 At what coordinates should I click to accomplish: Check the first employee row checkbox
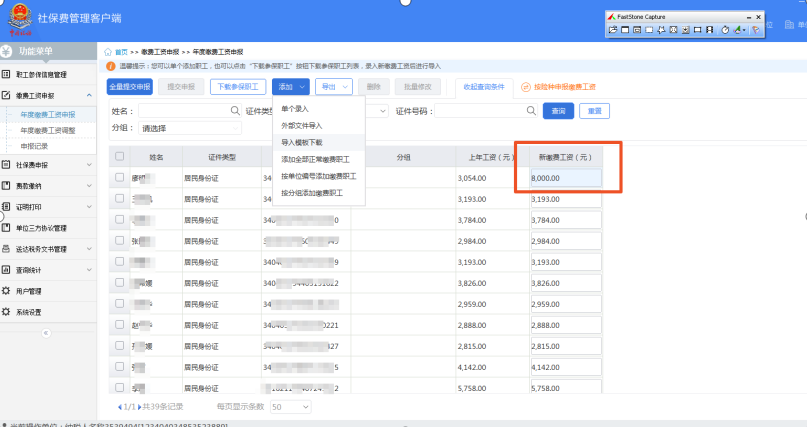click(120, 178)
